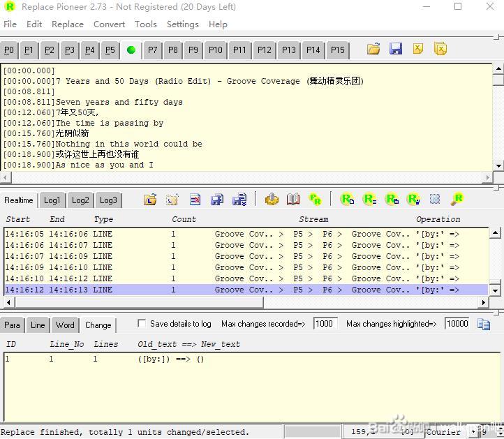The height and width of the screenshot is (439, 504).
Task: Click the delete log document icon
Action: click(195, 200)
